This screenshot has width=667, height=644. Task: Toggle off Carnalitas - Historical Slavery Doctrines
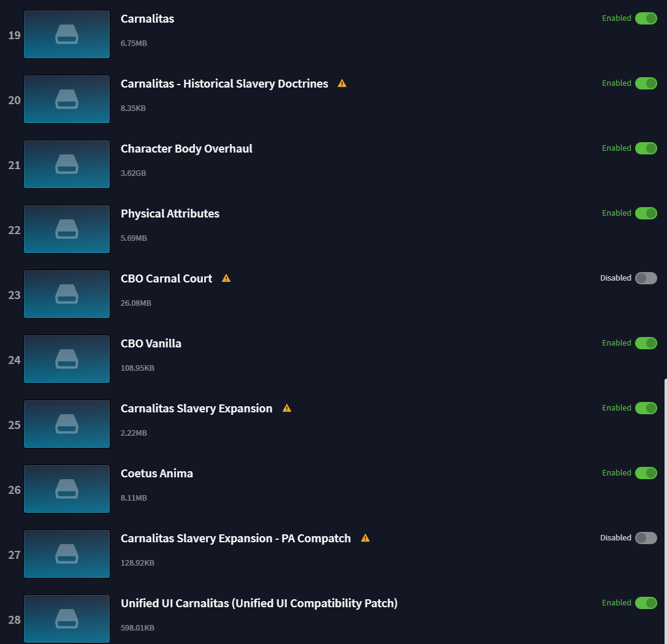(646, 83)
